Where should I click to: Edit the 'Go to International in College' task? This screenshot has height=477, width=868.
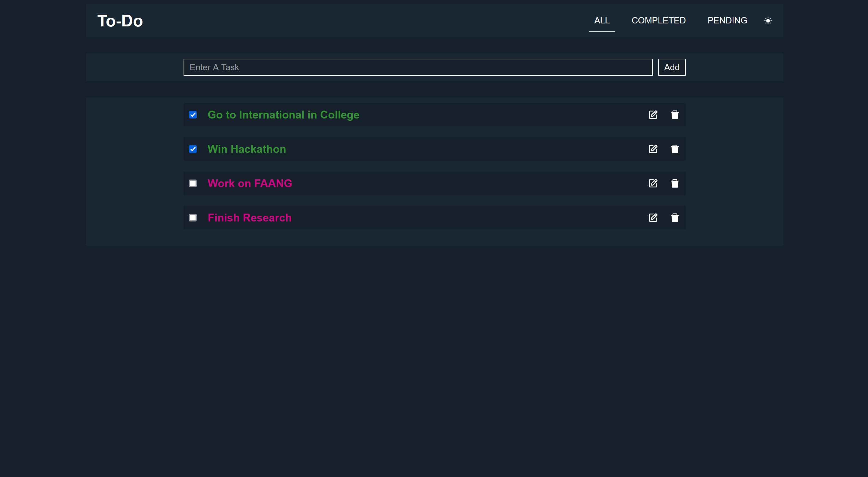point(653,115)
